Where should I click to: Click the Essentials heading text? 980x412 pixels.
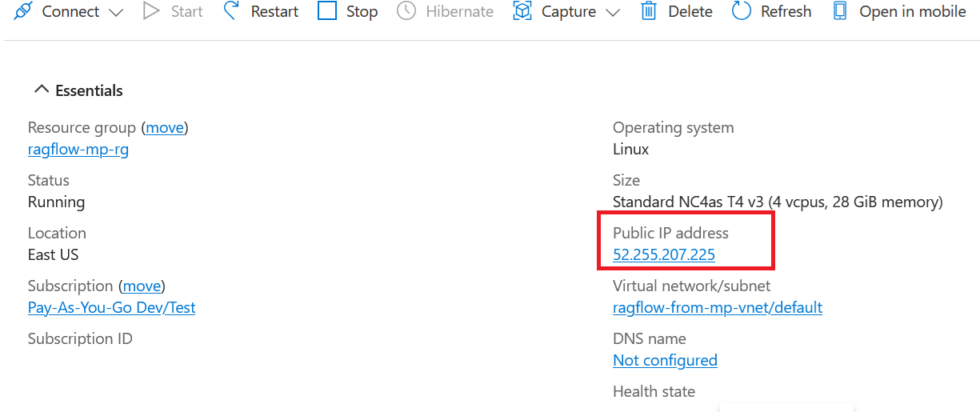click(89, 90)
